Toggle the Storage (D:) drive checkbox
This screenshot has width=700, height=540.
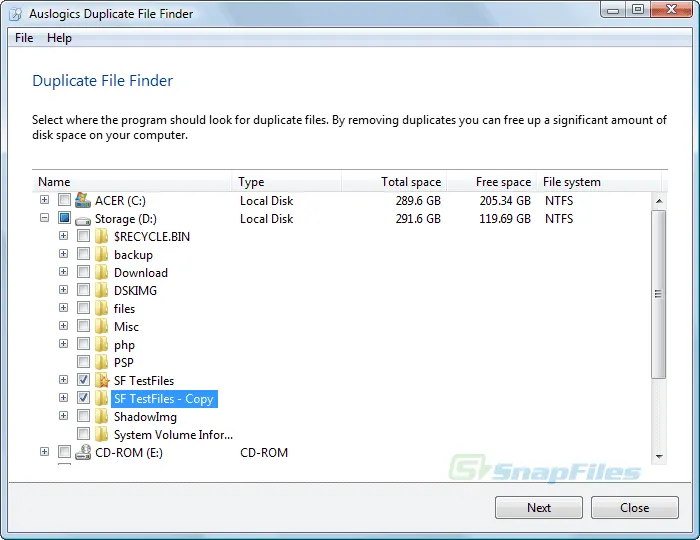[x=64, y=218]
